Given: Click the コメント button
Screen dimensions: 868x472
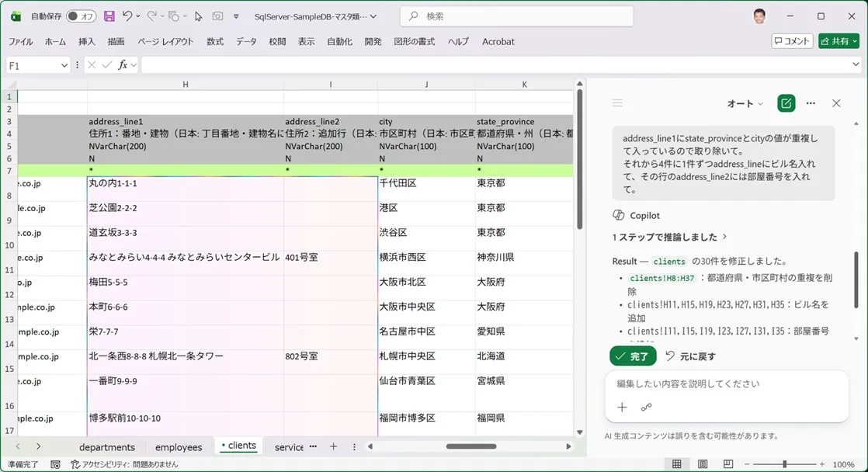Looking at the screenshot, I should click(792, 41).
